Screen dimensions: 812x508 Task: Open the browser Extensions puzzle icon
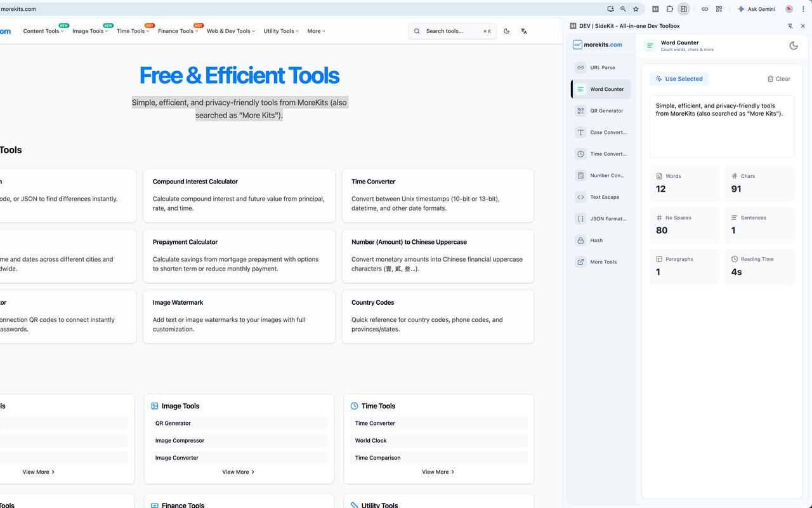[x=669, y=9]
